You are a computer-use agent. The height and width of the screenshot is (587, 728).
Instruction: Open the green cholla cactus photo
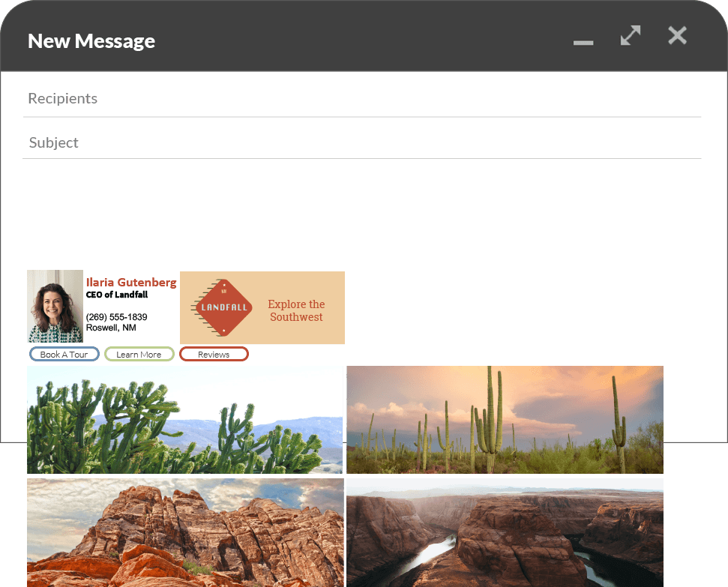184,420
